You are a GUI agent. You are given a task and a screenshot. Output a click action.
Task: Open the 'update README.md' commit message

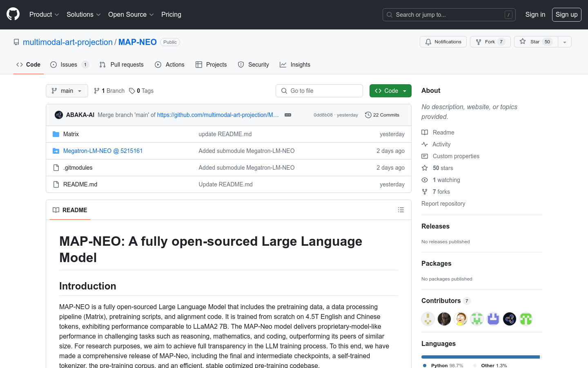[x=225, y=134]
